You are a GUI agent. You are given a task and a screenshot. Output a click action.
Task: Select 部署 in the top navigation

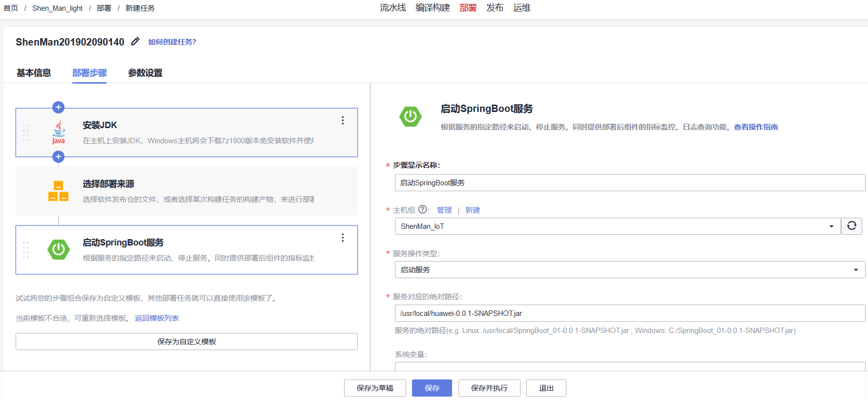click(468, 8)
